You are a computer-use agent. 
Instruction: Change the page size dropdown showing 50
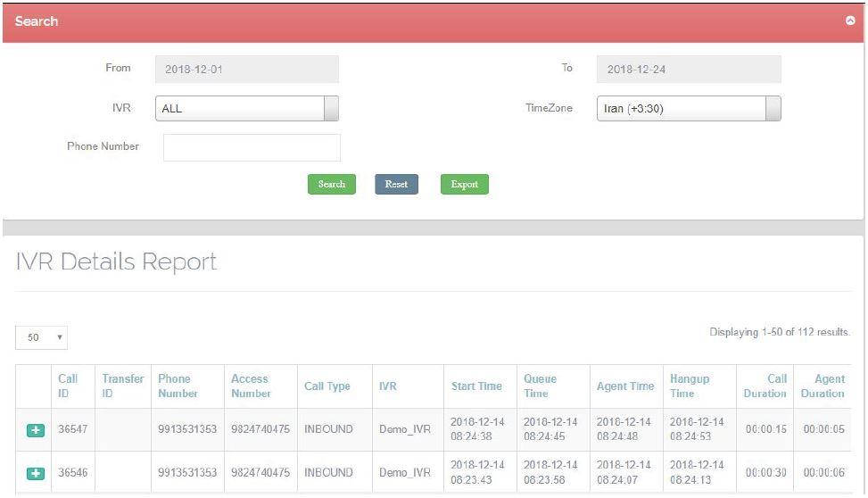42,337
